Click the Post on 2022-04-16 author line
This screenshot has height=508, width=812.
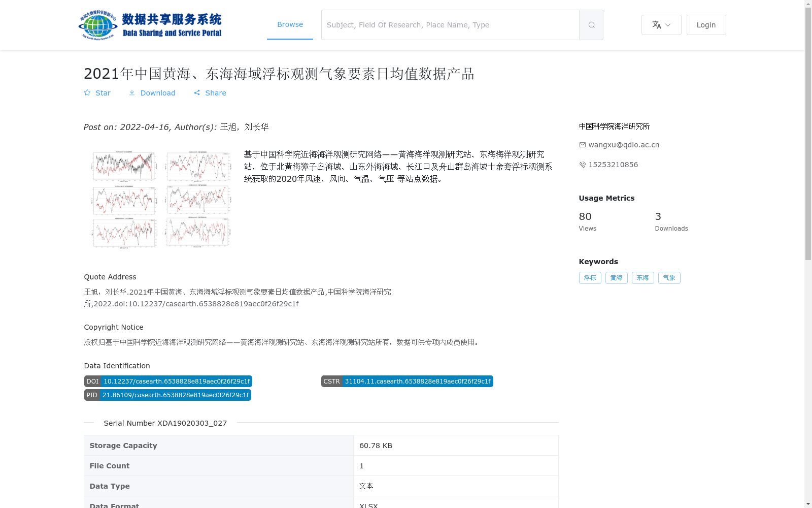[176, 127]
